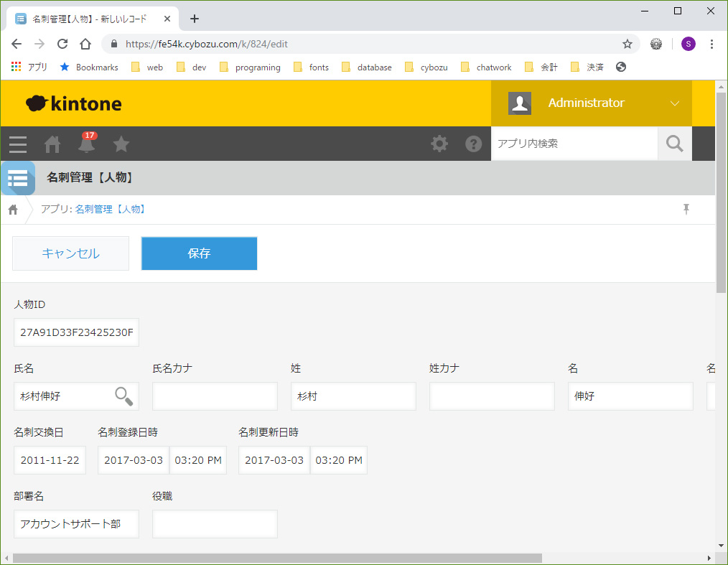The image size is (728, 565).
Task: Click the horizontal scrollbar thumb
Action: (277, 558)
